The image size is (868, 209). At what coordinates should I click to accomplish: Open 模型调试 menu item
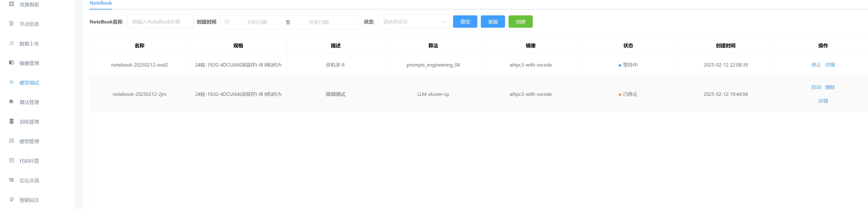29,83
